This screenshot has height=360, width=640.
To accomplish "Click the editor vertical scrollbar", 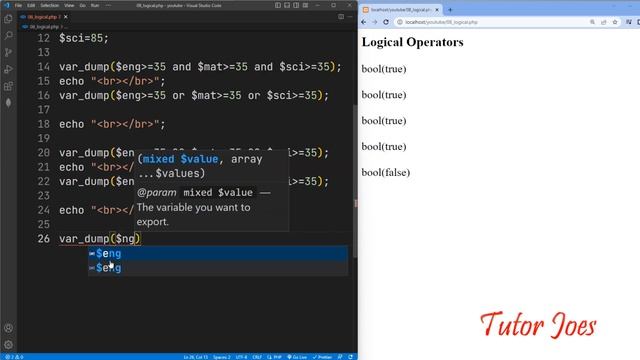I will tap(355, 182).
